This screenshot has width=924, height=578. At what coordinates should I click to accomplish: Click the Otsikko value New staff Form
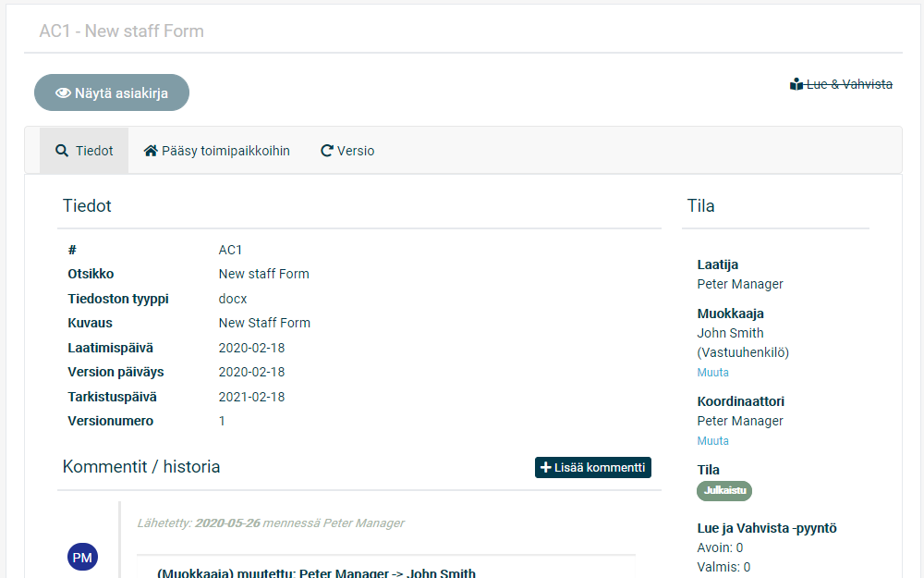coord(264,275)
